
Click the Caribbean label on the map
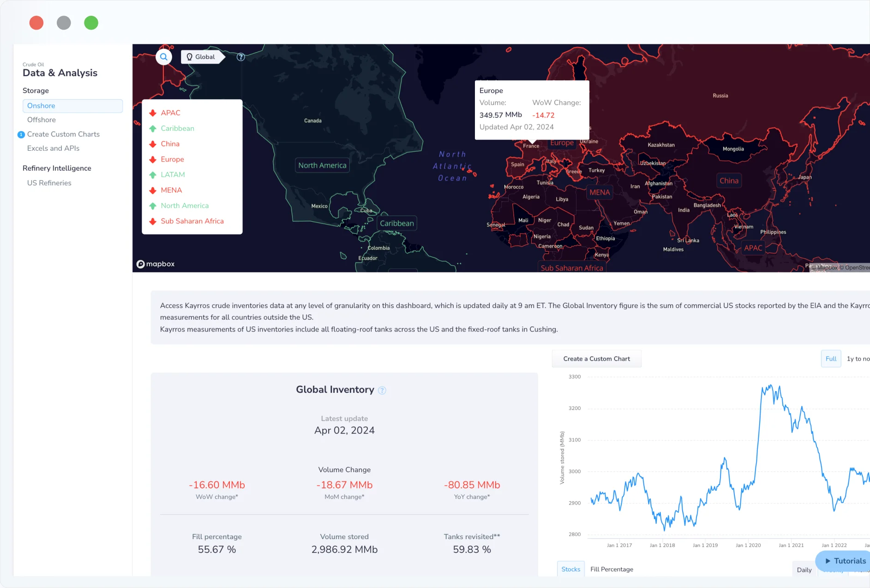point(397,224)
